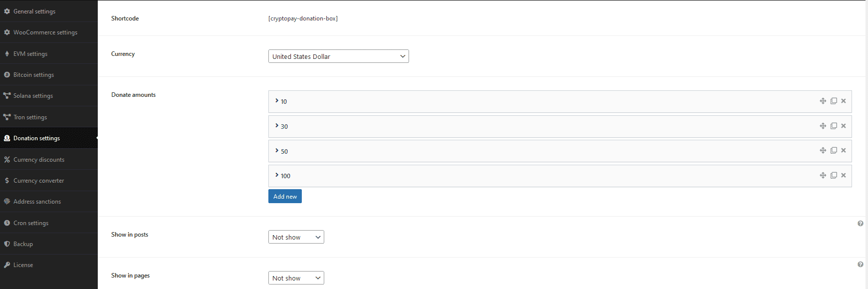
Task: Click the move handle on the 10 amount row
Action: (823, 101)
